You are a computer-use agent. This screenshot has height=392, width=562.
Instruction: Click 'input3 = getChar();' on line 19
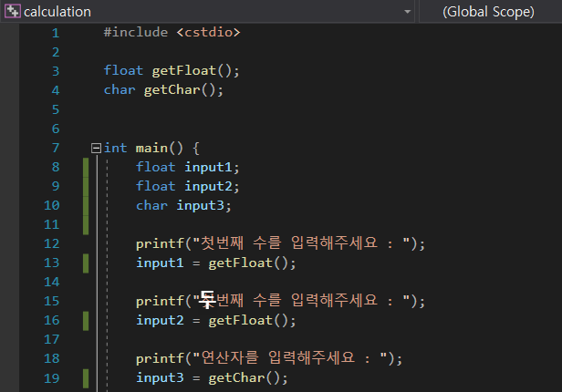tap(213, 378)
